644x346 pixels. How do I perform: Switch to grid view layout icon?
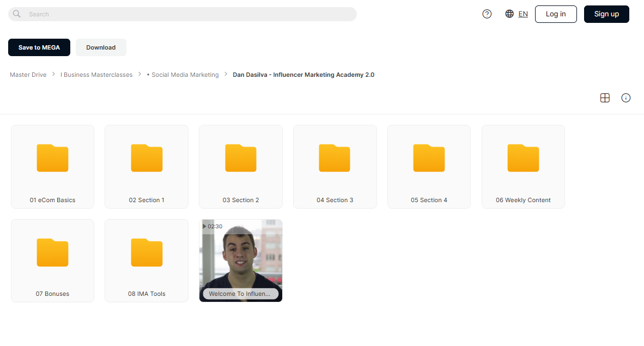coord(605,98)
